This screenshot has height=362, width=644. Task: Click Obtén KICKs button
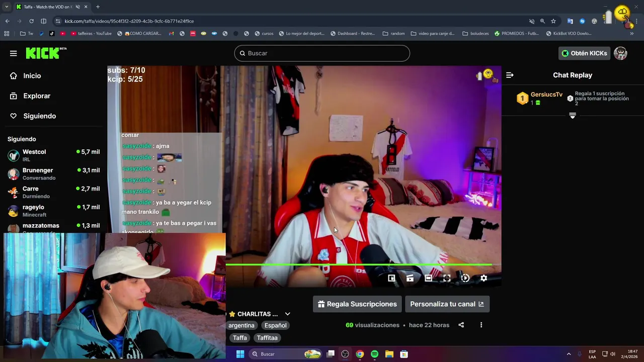pos(584,53)
